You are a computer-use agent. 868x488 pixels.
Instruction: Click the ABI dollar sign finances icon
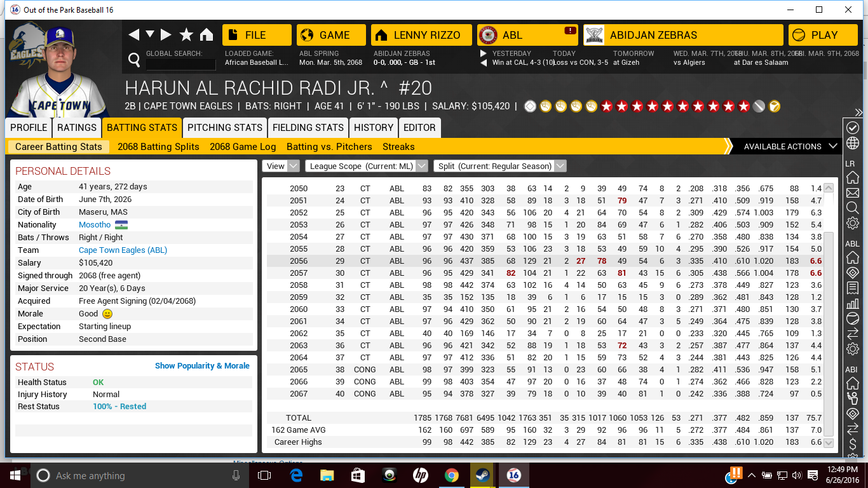[853, 444]
